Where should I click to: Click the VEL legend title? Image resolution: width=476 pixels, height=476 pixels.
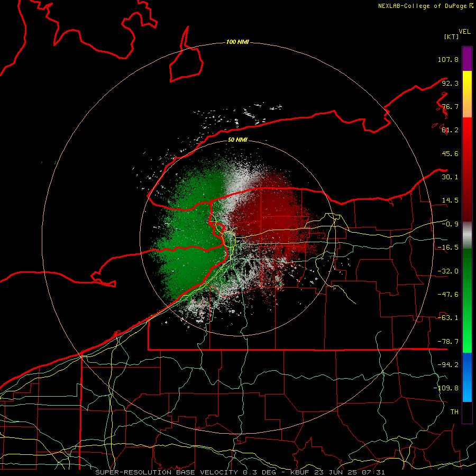click(x=464, y=32)
